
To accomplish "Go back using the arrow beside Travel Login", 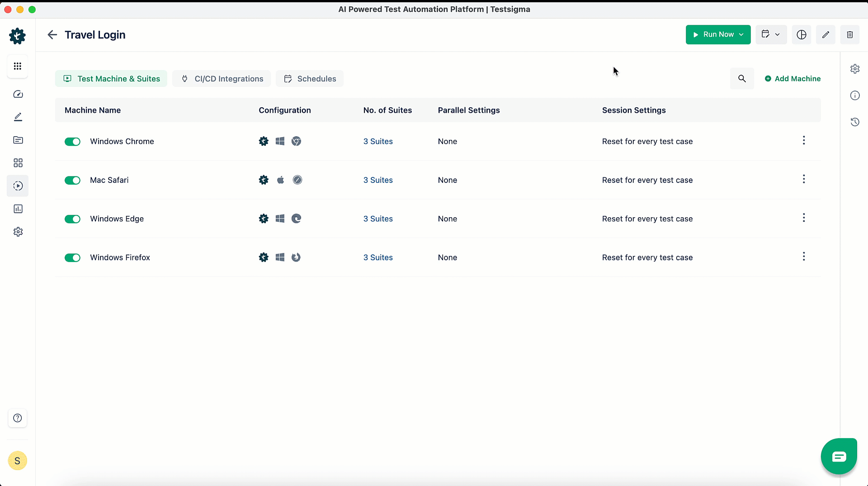I will [52, 35].
